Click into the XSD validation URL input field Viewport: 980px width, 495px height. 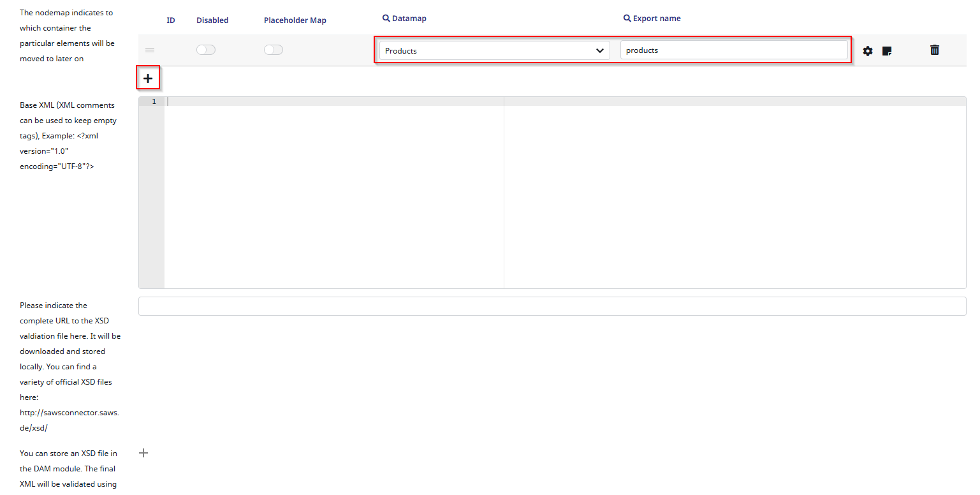552,306
